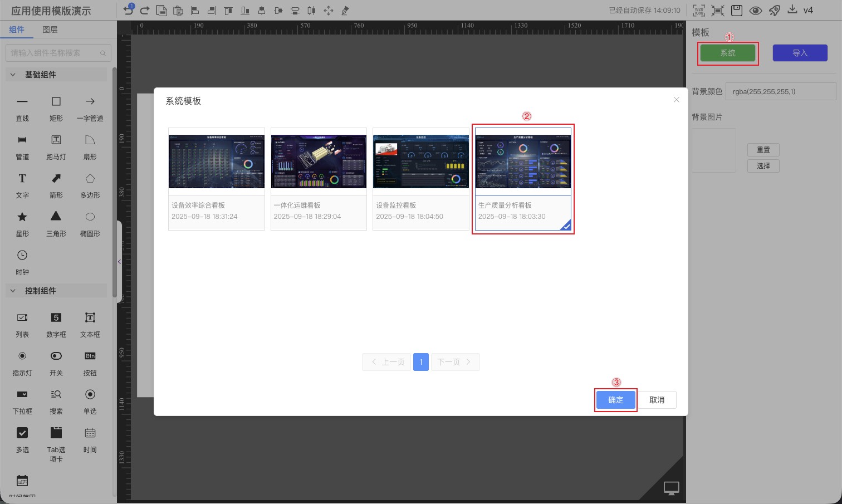842x504 pixels.
Task: Click the download icon next to v4
Action: [792, 10]
